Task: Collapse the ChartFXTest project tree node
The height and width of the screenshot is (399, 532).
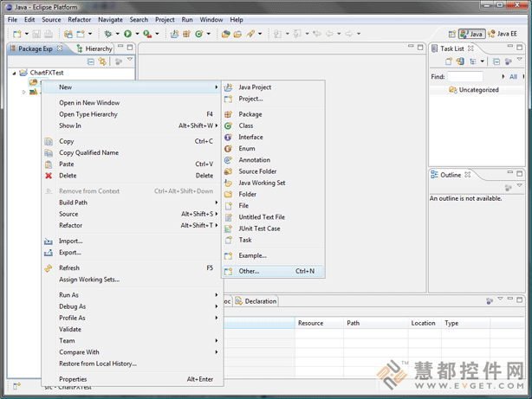Action: 14,73
